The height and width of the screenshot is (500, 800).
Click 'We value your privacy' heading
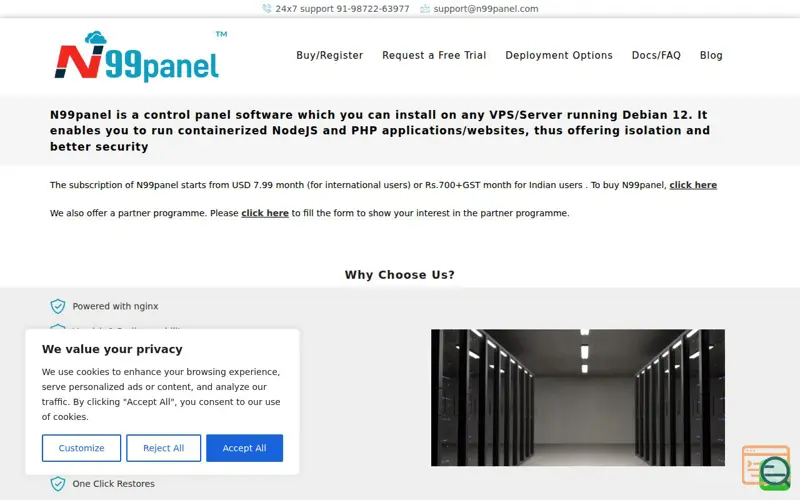point(112,349)
